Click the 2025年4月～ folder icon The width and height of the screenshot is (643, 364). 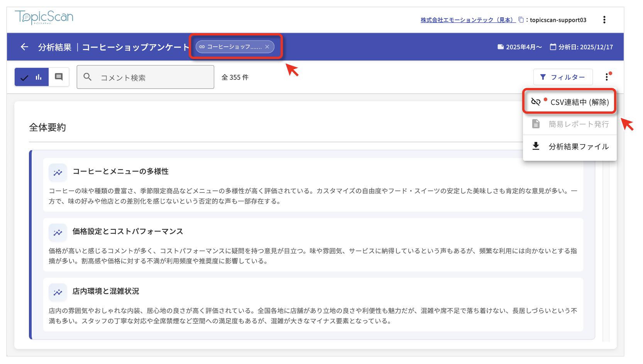(x=501, y=47)
